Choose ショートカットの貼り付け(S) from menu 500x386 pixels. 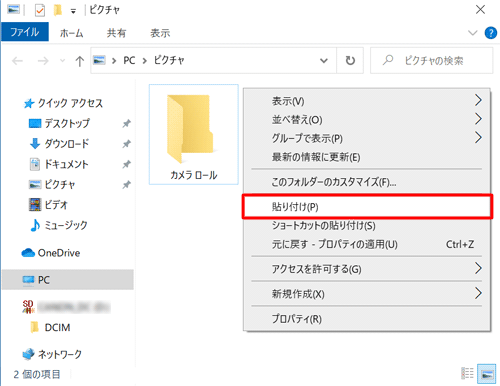(367, 226)
